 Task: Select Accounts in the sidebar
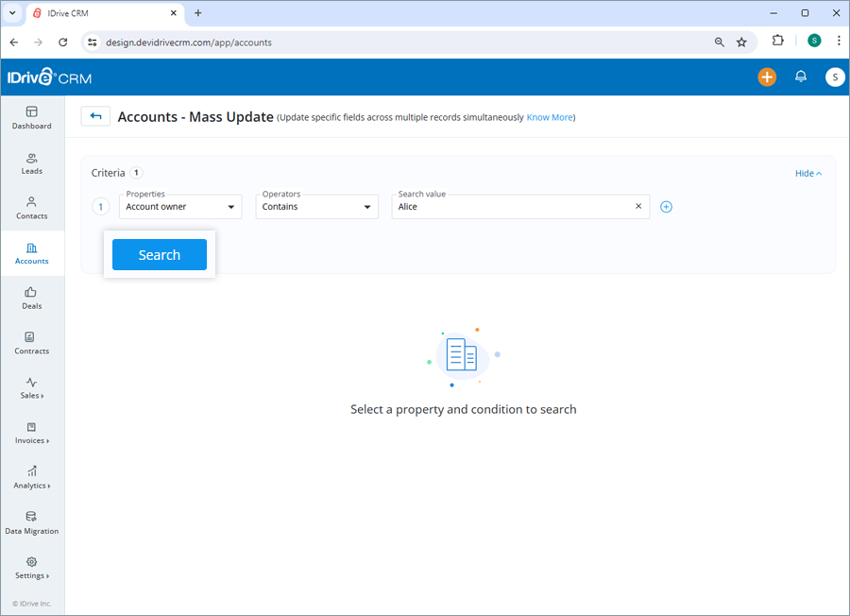31,254
